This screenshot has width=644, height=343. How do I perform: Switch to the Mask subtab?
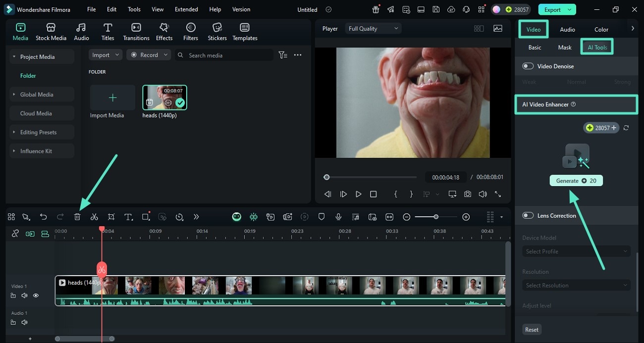click(x=565, y=48)
